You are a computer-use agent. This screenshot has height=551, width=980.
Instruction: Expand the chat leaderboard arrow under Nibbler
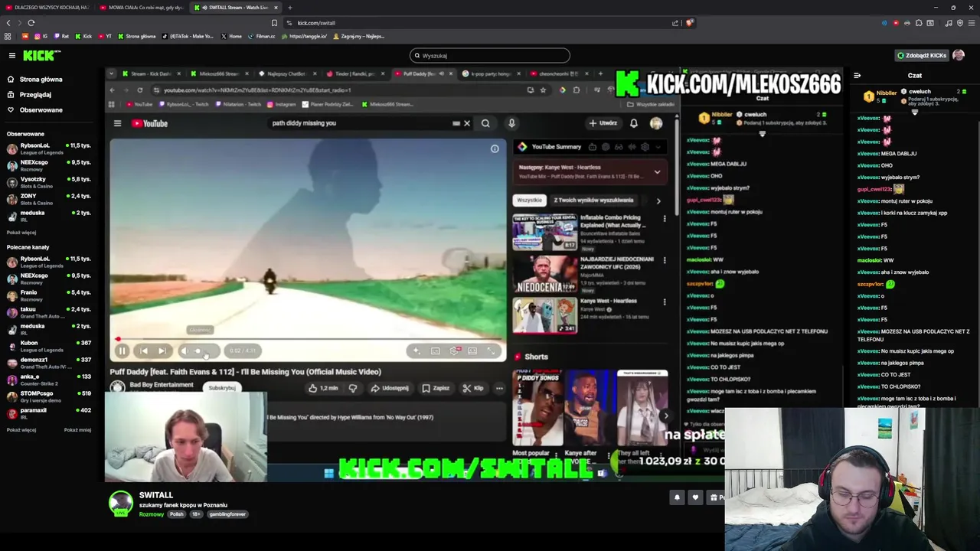914,112
